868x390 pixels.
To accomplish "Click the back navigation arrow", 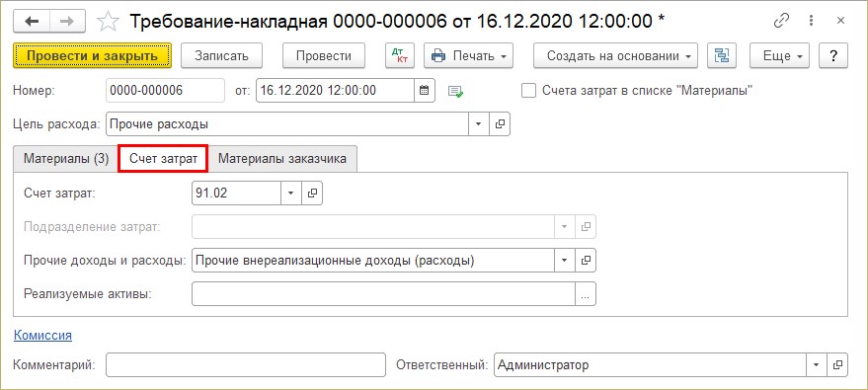I will coord(32,22).
